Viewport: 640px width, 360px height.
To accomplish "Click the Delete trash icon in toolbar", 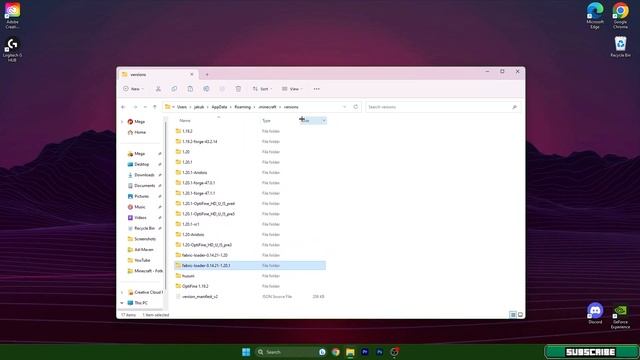I will coord(238,89).
